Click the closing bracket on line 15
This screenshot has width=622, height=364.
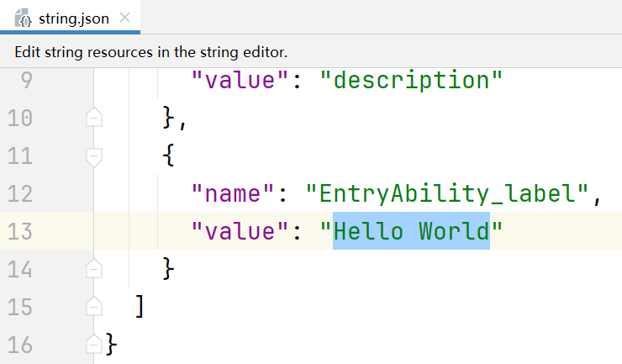[140, 307]
